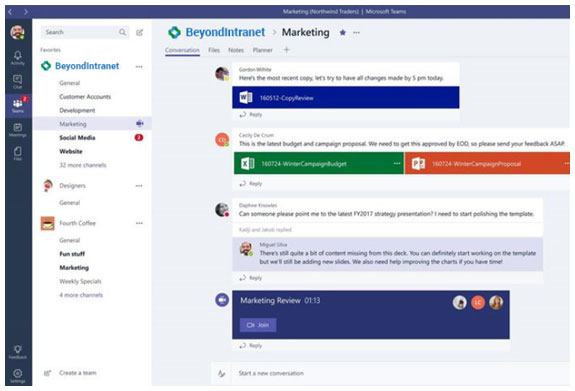This screenshot has height=391, width=575.
Task: Toggle the favorite star for Marketing channel
Action: click(343, 32)
